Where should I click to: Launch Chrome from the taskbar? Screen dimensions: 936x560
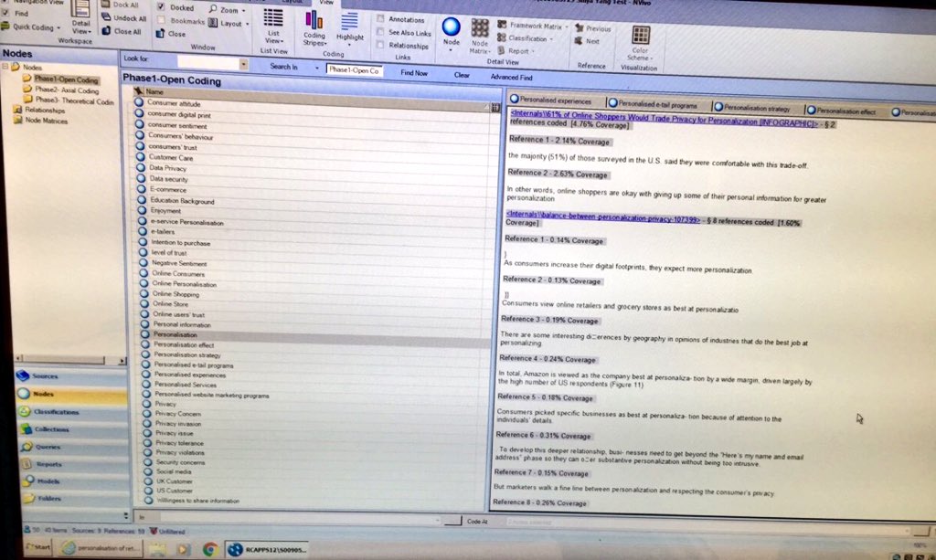(209, 549)
